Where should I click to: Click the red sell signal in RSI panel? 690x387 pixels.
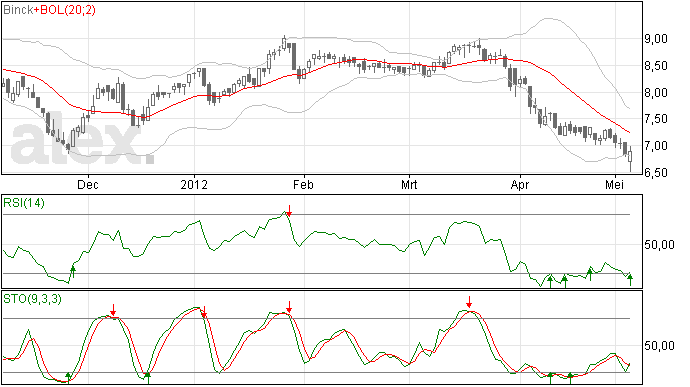(x=289, y=210)
